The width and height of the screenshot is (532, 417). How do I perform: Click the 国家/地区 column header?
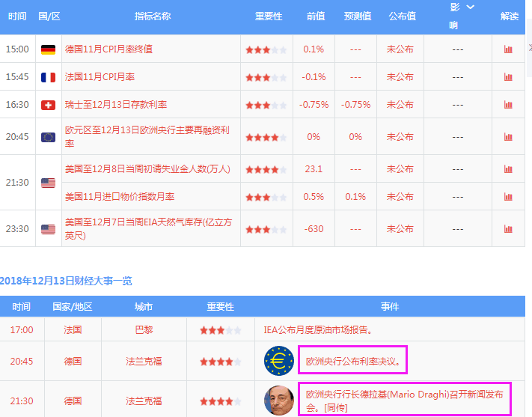click(73, 307)
